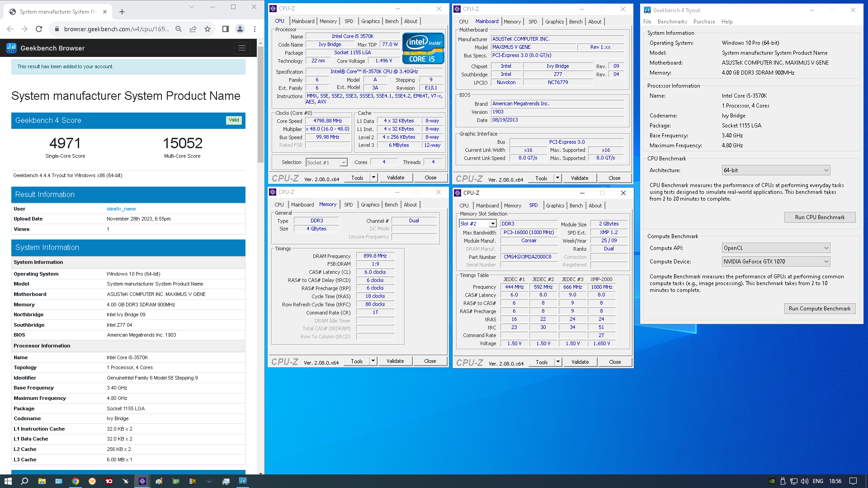
Task: Open the Chrome tab search chevron
Action: click(x=191, y=7)
